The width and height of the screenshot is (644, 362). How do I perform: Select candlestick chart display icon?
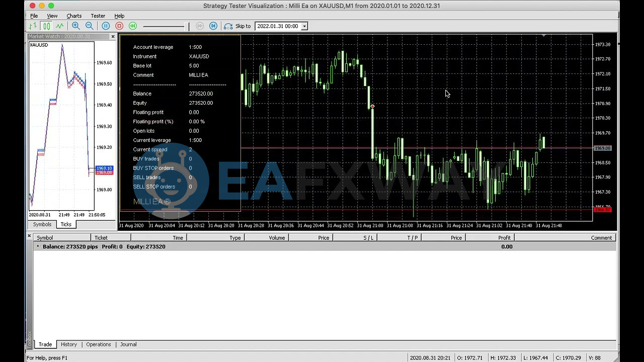click(x=46, y=26)
